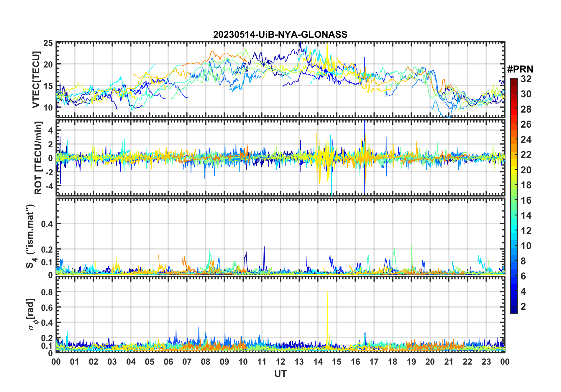The height and width of the screenshot is (392, 561).
Task: Click the VTEC axis tick label 25
Action: click(x=48, y=43)
